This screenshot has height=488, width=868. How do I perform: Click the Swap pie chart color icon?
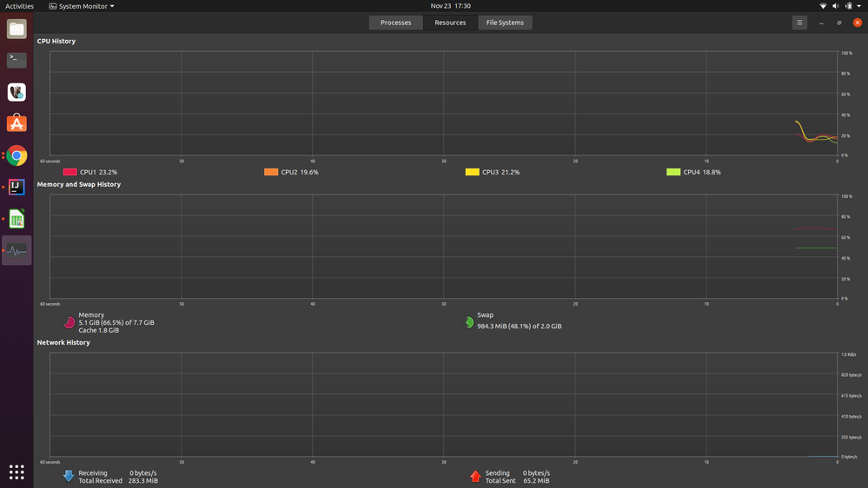pyautogui.click(x=469, y=322)
